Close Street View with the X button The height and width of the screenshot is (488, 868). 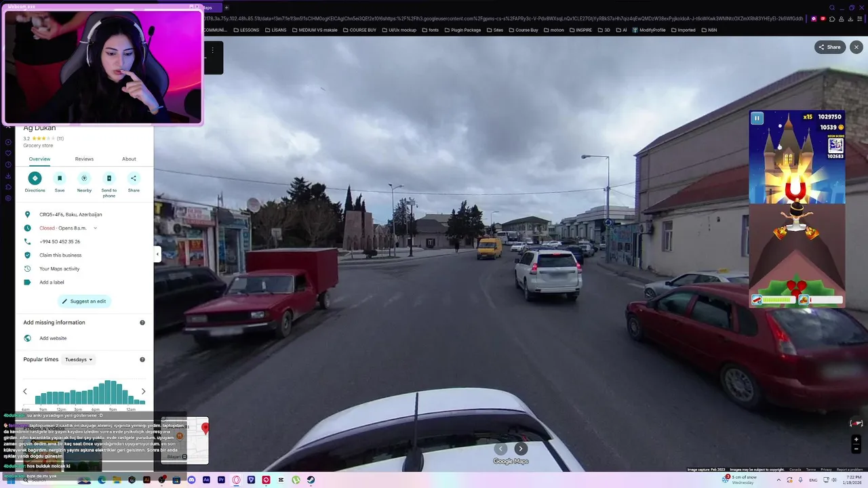click(x=856, y=47)
